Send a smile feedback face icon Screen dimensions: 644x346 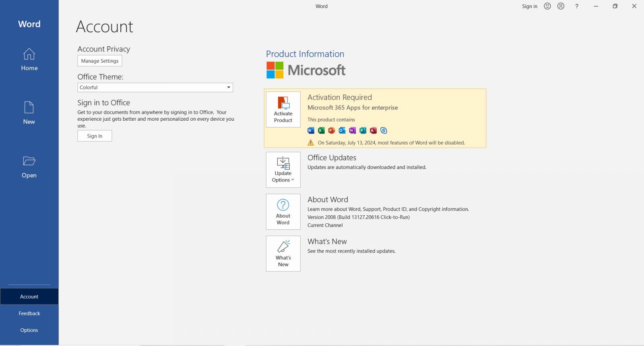[547, 6]
